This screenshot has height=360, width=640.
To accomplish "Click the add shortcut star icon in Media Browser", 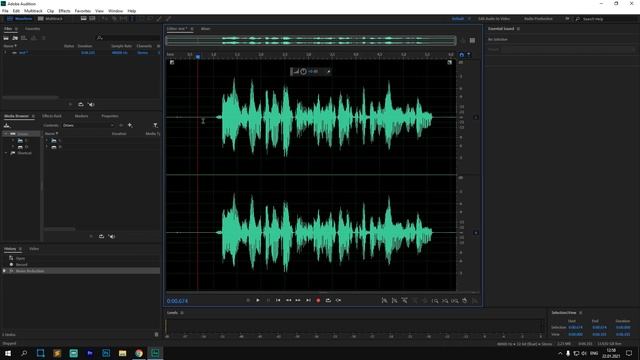I will (x=130, y=125).
